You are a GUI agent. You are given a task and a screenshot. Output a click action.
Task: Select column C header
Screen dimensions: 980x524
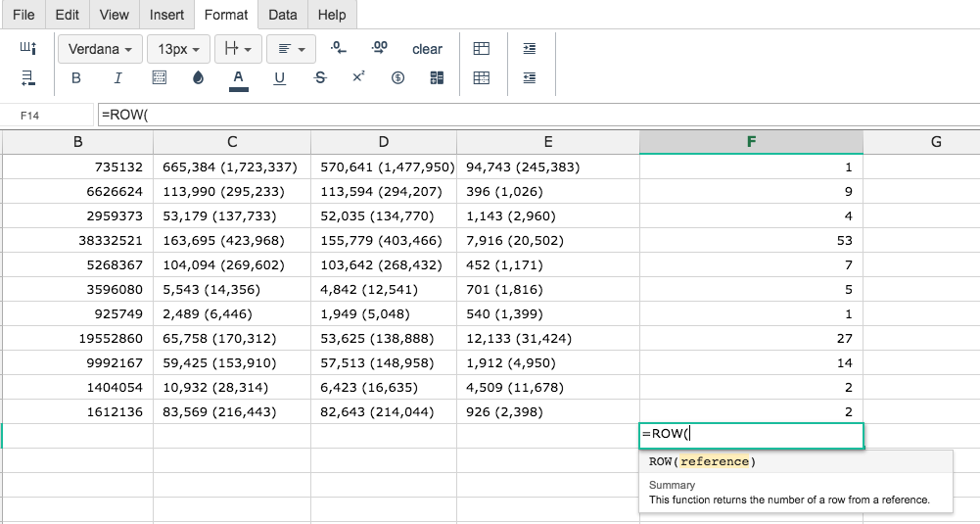coord(232,142)
